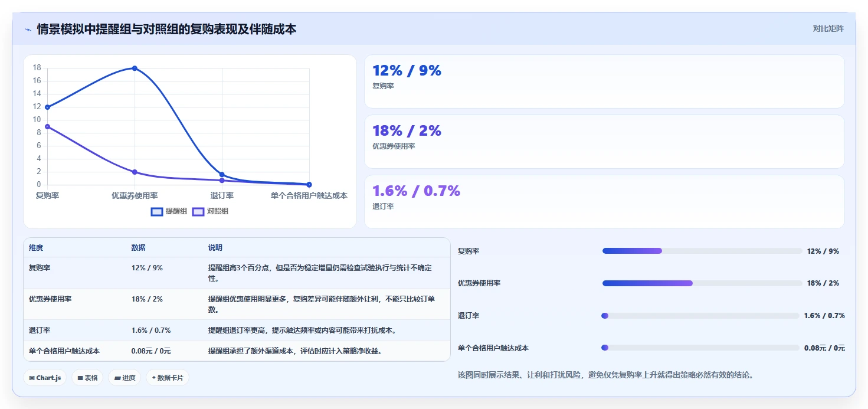Click 提醒组 data point at 退订率
The height and width of the screenshot is (409, 868).
point(222,175)
